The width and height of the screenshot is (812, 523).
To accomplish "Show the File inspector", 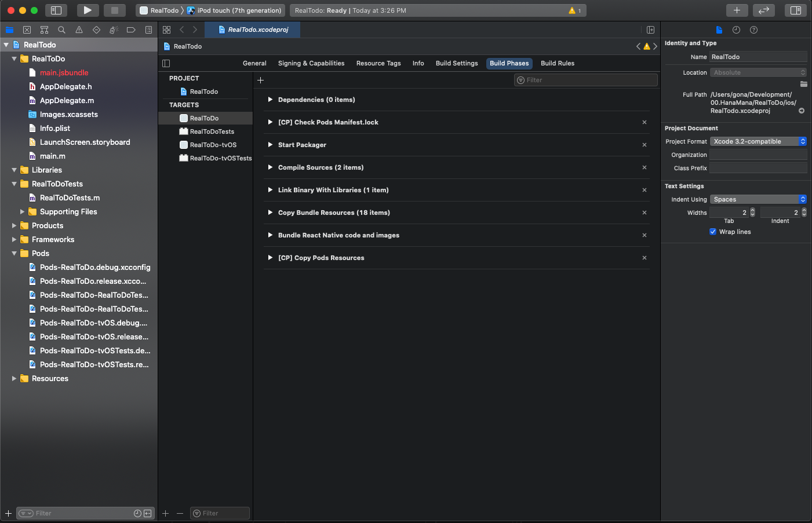I will tap(719, 30).
